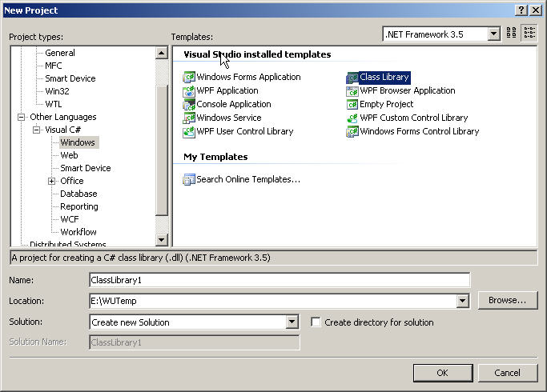Open the Location path dropdown arrow
The height and width of the screenshot is (392, 547).
[462, 301]
